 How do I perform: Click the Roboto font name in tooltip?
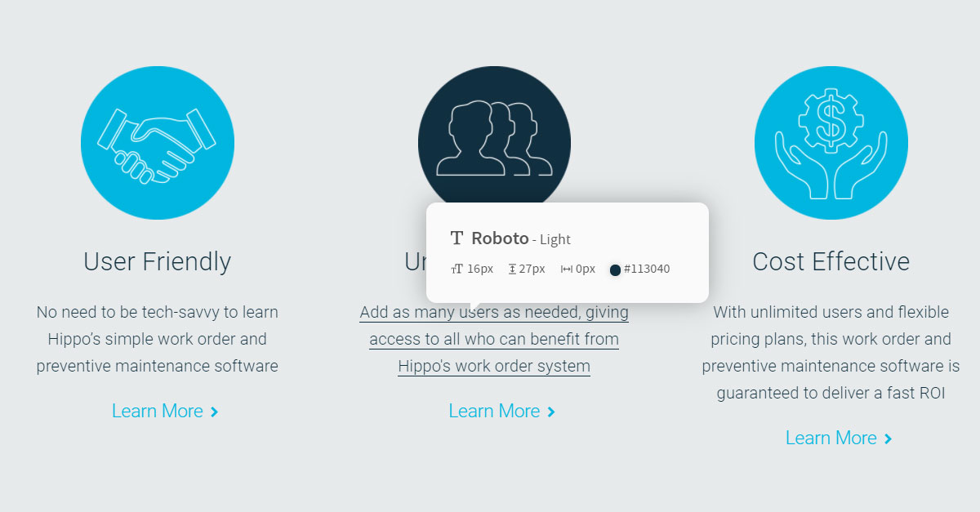coord(500,238)
